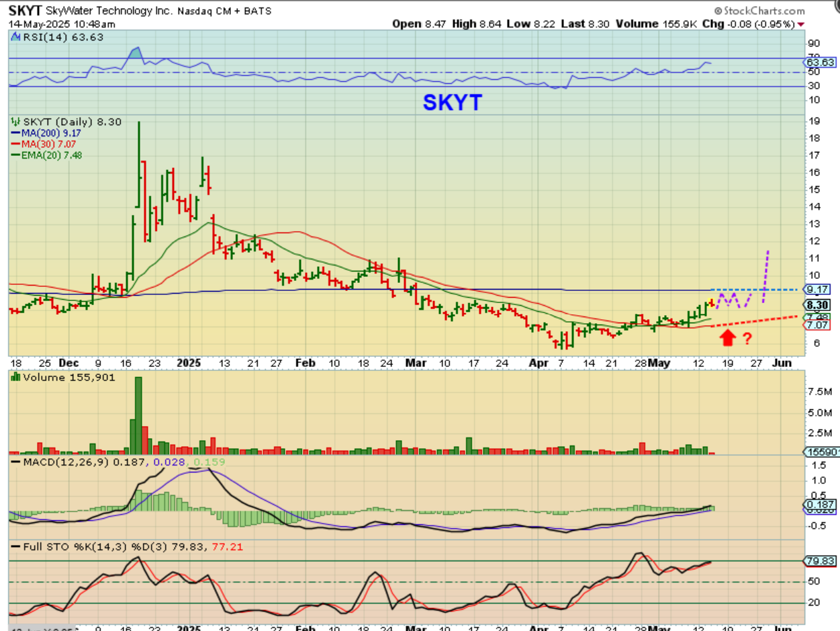Click the 0.028 MACD signal value
This screenshot has width=840, height=631.
click(168, 462)
